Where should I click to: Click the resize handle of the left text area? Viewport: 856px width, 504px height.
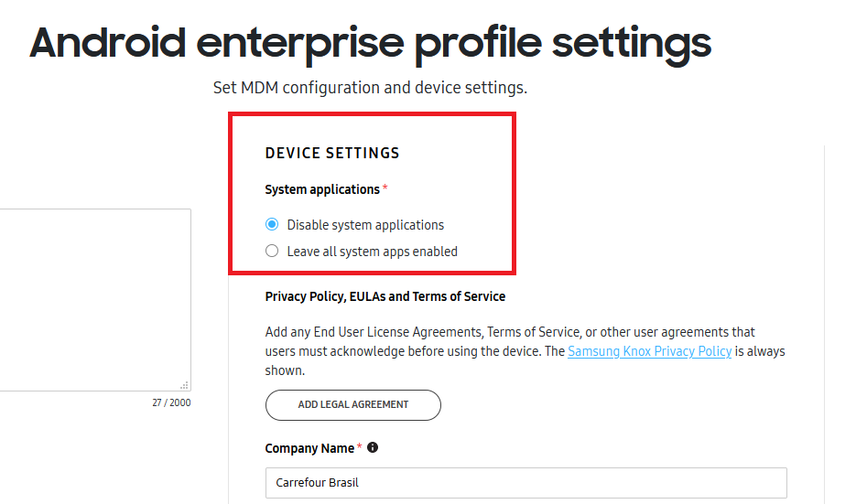tap(185, 386)
